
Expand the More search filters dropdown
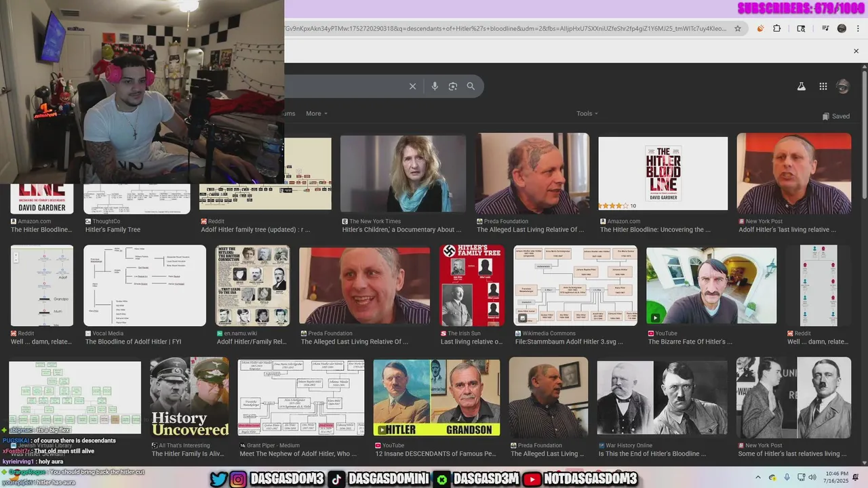(x=317, y=113)
